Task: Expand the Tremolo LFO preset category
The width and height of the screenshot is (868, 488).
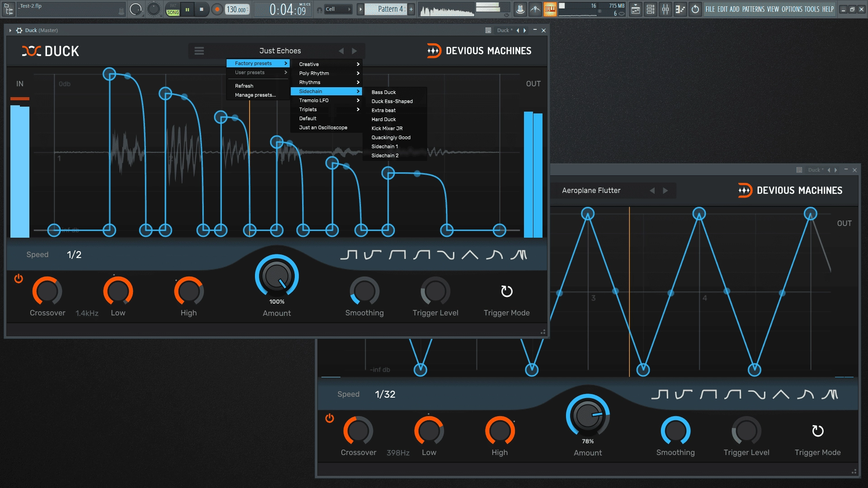Action: tap(326, 100)
